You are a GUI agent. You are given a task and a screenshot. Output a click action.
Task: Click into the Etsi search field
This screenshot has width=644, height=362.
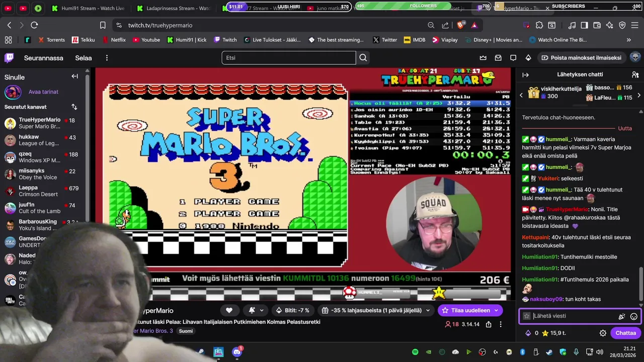pos(289,58)
